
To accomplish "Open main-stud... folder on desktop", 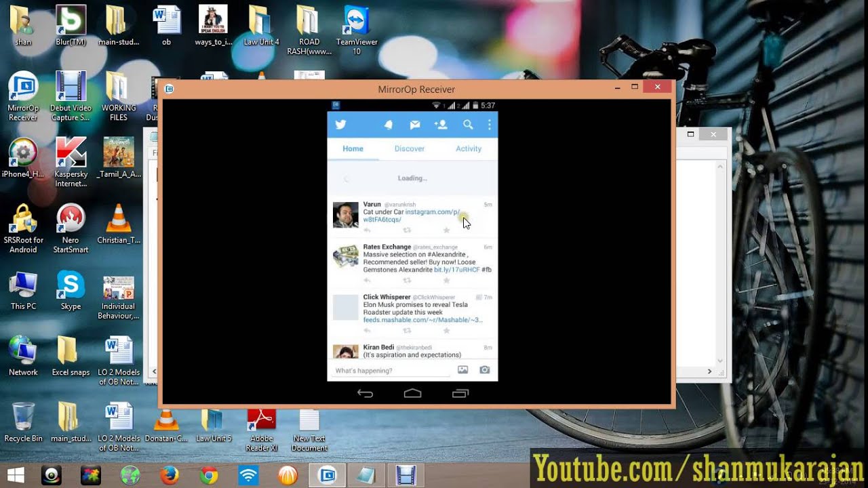I will pos(119,26).
